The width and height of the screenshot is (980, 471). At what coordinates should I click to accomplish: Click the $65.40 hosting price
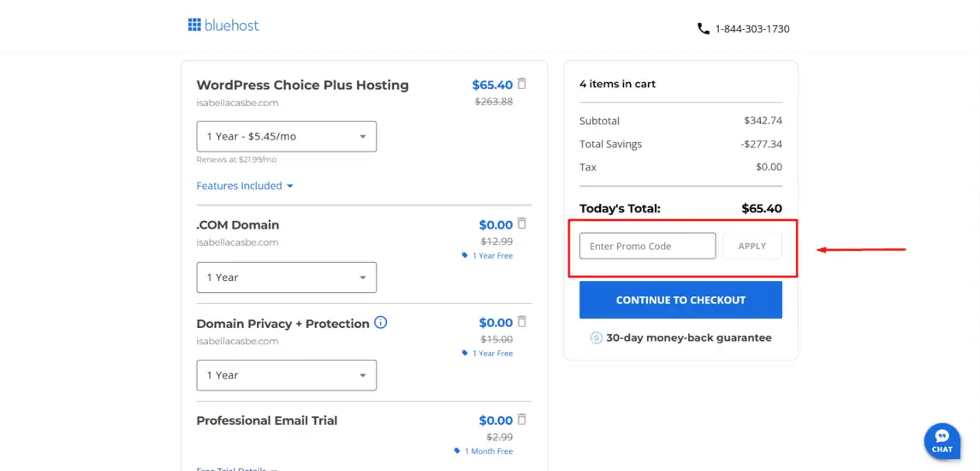pos(492,85)
